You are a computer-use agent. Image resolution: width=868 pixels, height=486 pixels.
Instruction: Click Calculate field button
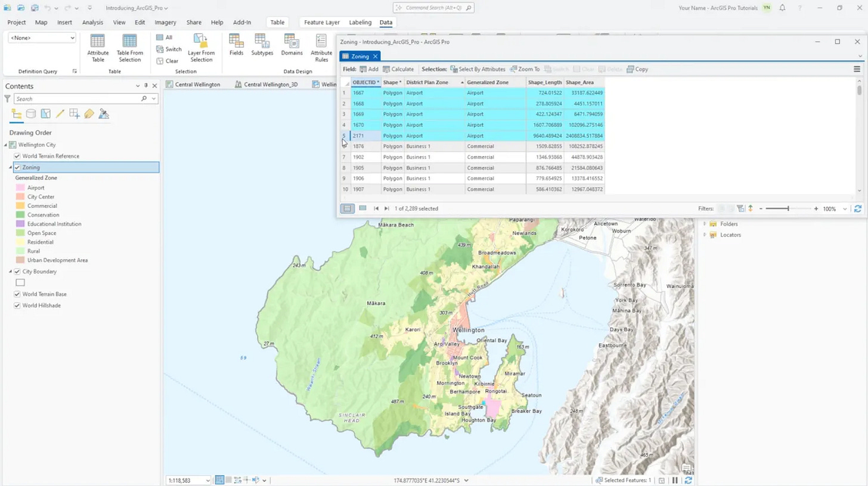398,69
